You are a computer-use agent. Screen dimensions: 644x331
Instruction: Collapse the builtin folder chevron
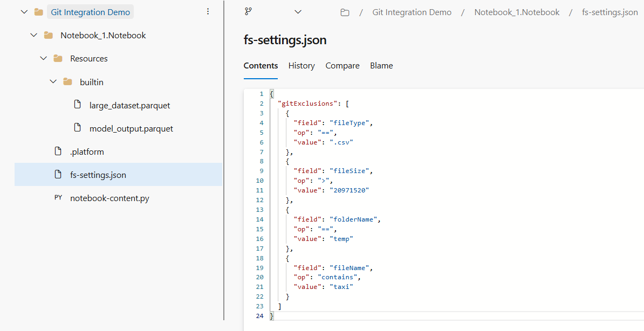click(53, 82)
